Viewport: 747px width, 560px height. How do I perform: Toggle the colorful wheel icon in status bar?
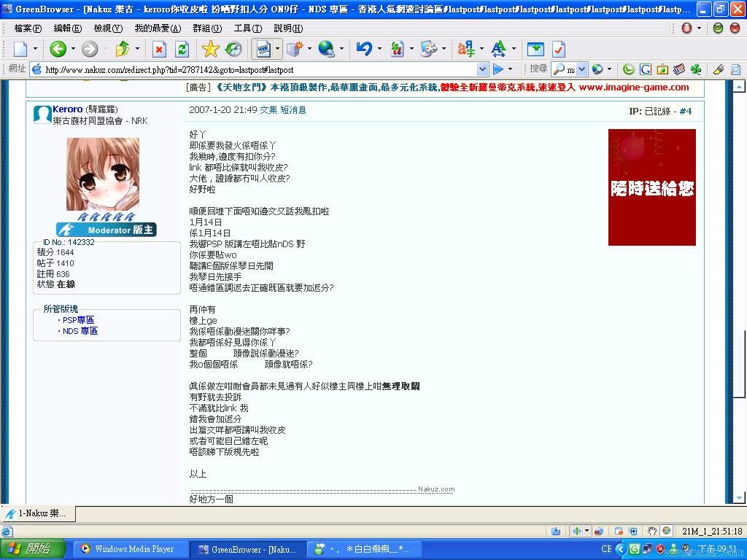(x=666, y=531)
